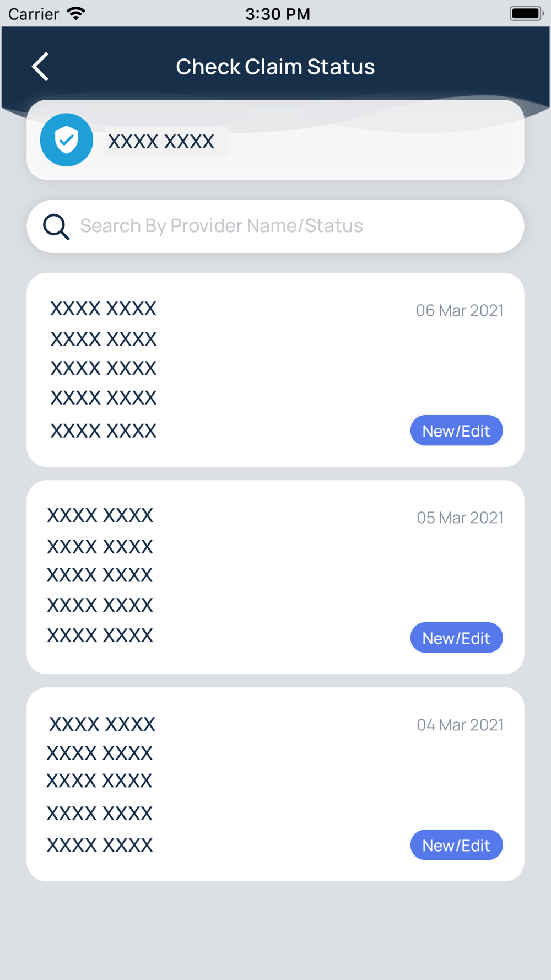Tap the Carrier label in status bar

tap(34, 14)
